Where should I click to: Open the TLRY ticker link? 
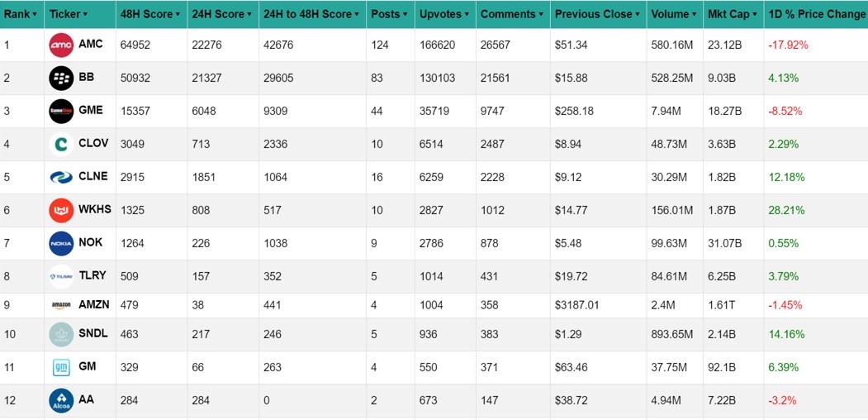point(92,276)
